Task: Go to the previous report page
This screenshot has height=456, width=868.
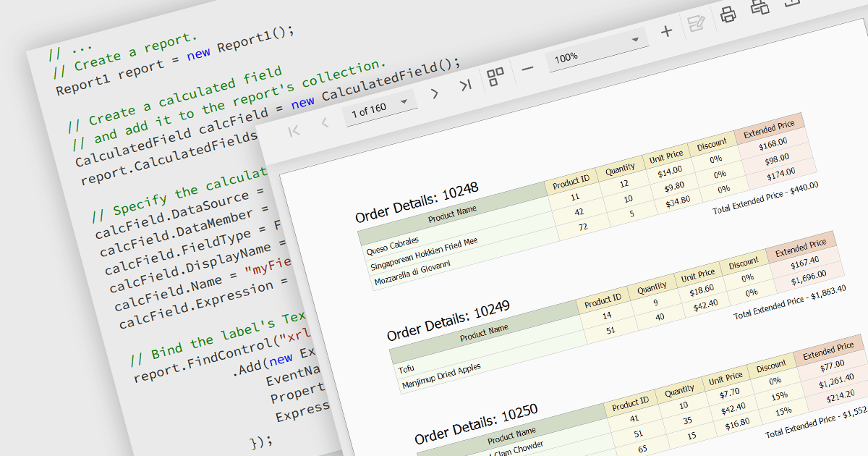Action: click(325, 122)
